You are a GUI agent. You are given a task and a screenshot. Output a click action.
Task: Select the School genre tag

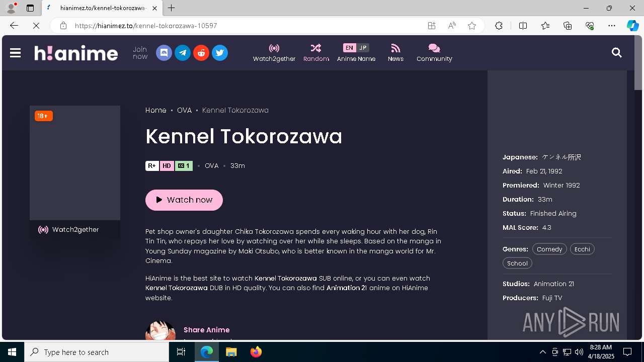pos(517,263)
